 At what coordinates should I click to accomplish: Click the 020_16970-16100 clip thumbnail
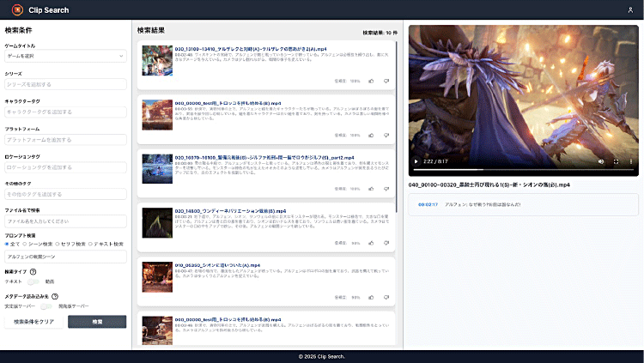coord(157,169)
